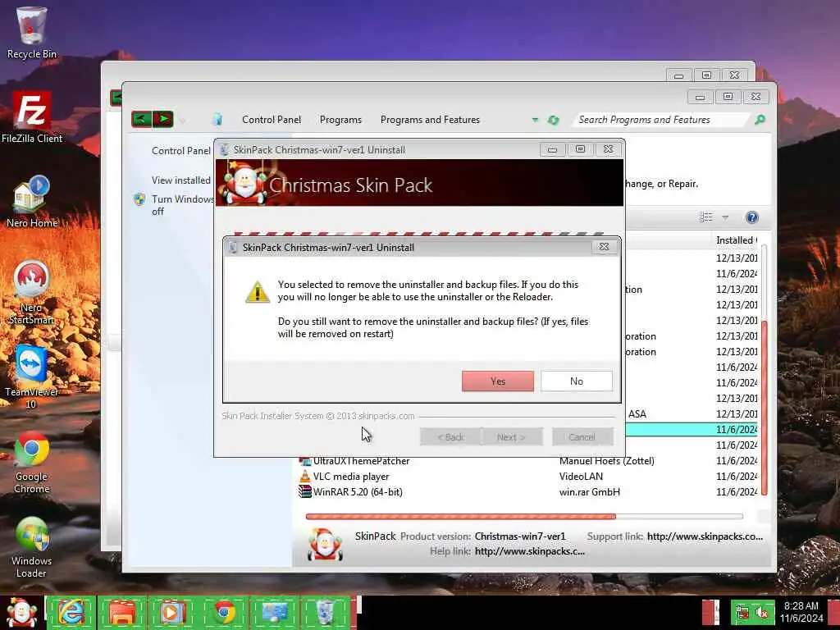Click the volume muted tray icon
The height and width of the screenshot is (630, 840).
(762, 612)
